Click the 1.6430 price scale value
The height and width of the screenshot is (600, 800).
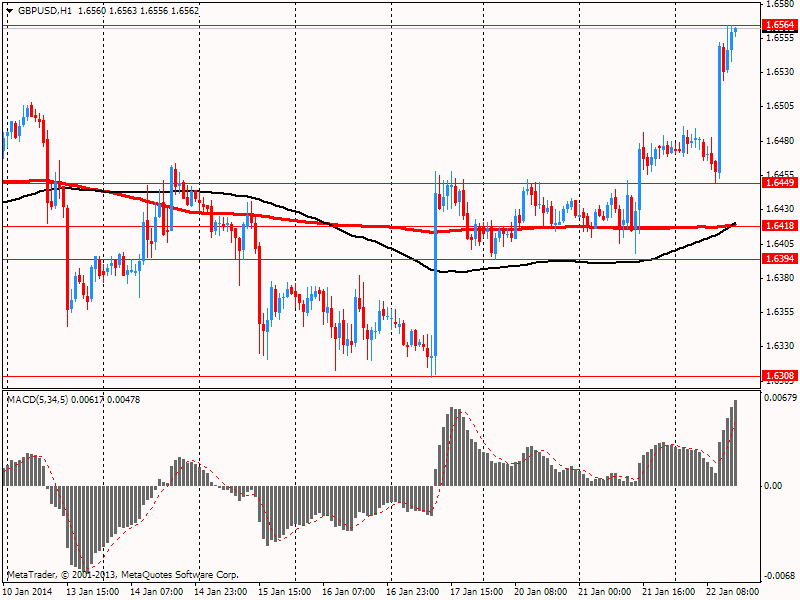(x=780, y=209)
